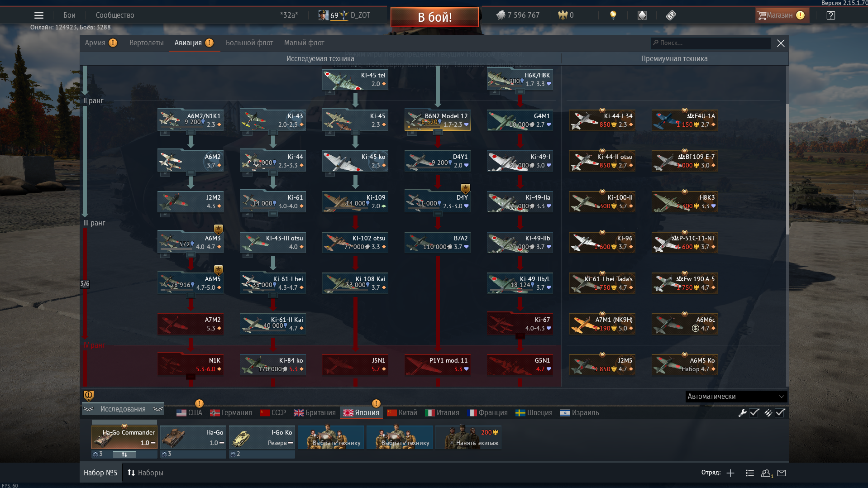Select the Ki-84 ko aircraft card

pos(273,365)
